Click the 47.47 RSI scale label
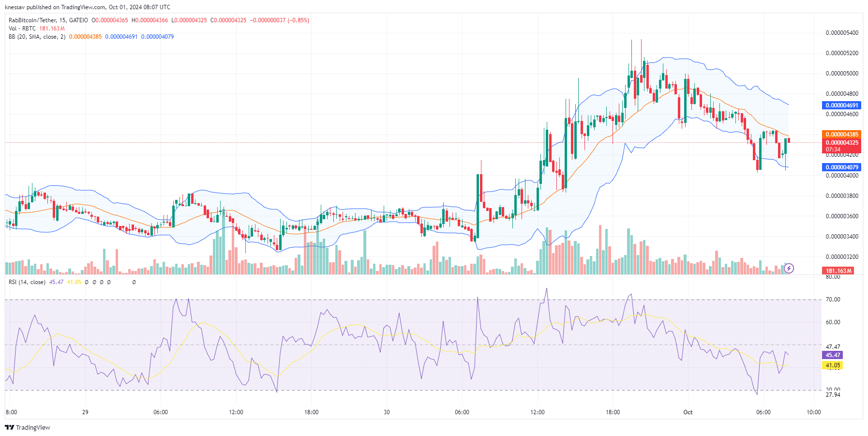Viewport: 868px width, 436px height. 833,347
